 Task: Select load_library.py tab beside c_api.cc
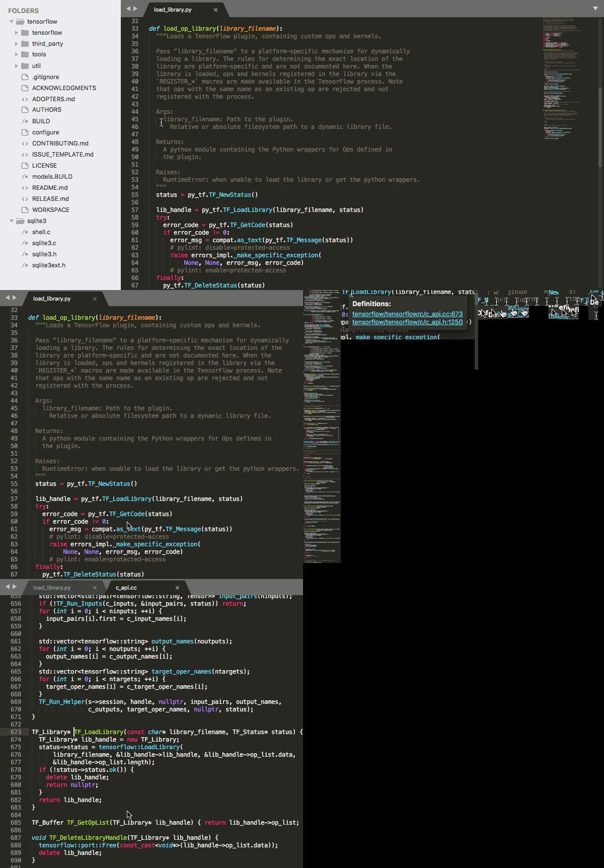52,588
